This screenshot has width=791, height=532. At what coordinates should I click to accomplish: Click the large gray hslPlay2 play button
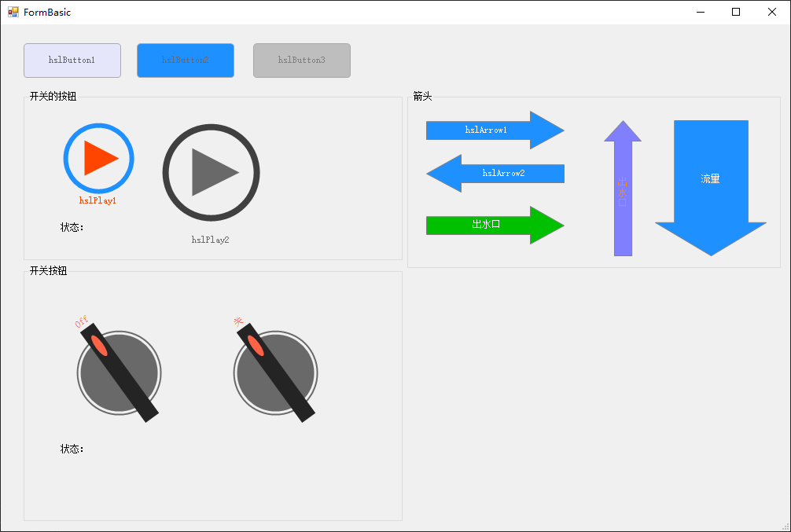point(211,172)
